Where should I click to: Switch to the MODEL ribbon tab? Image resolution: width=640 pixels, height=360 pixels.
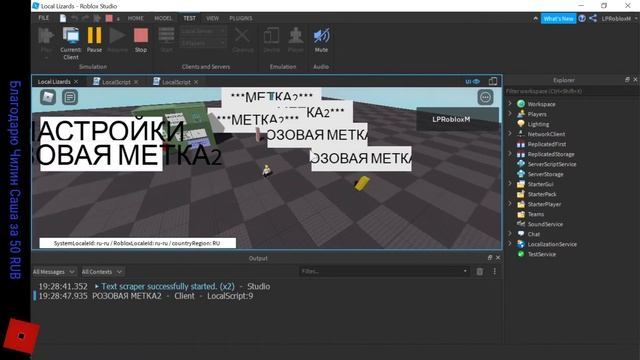point(163,18)
